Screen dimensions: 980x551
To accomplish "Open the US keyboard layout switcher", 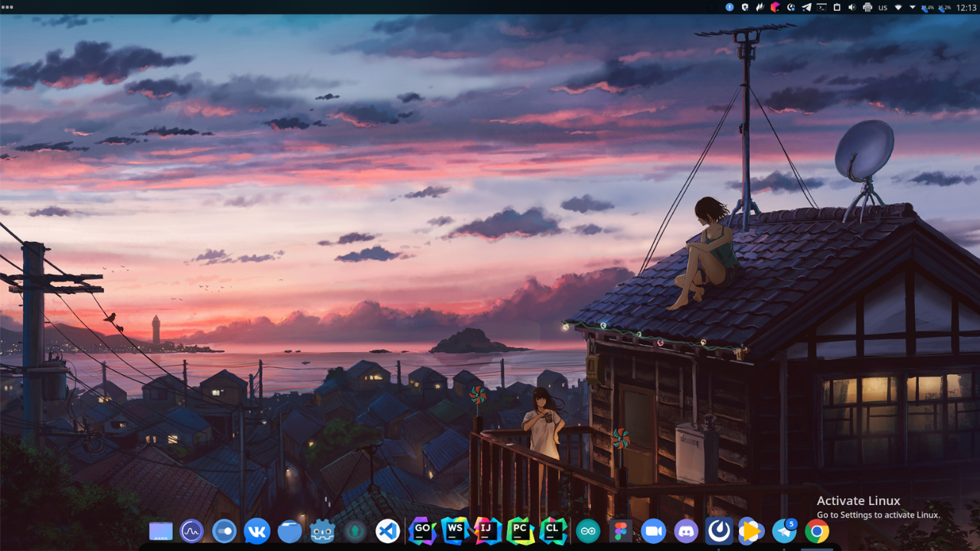I will [x=883, y=8].
